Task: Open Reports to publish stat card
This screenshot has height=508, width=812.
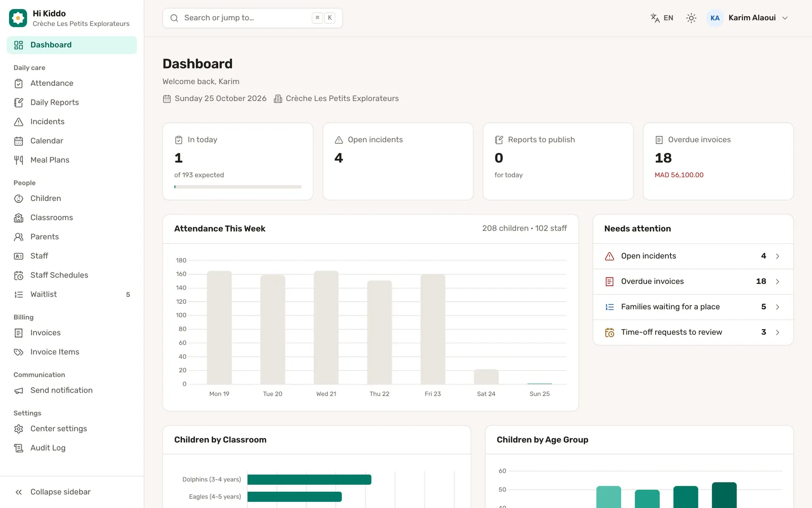Action: [x=558, y=162]
